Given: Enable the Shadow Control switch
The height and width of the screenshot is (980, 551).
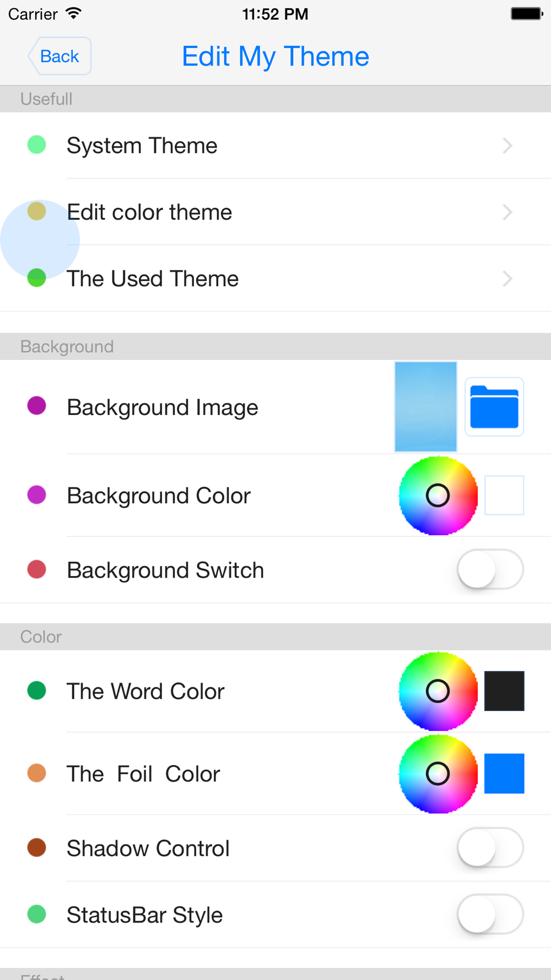Looking at the screenshot, I should [490, 848].
